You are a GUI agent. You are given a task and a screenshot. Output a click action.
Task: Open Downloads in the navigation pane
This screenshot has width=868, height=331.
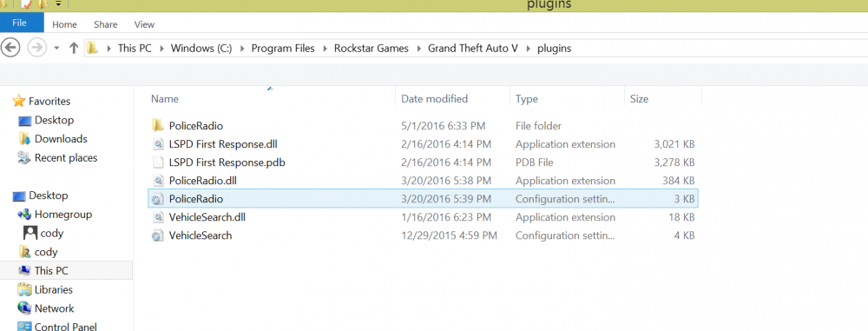pyautogui.click(x=61, y=139)
